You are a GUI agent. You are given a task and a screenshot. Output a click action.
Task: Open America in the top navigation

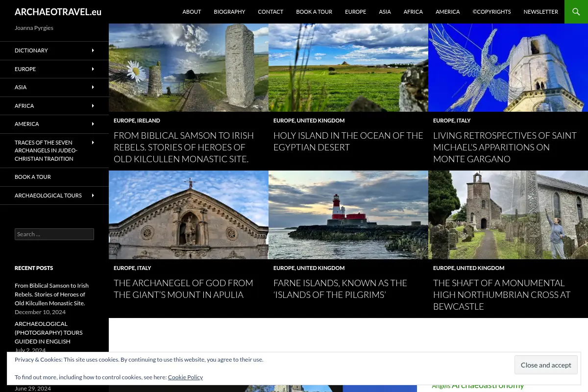(448, 12)
